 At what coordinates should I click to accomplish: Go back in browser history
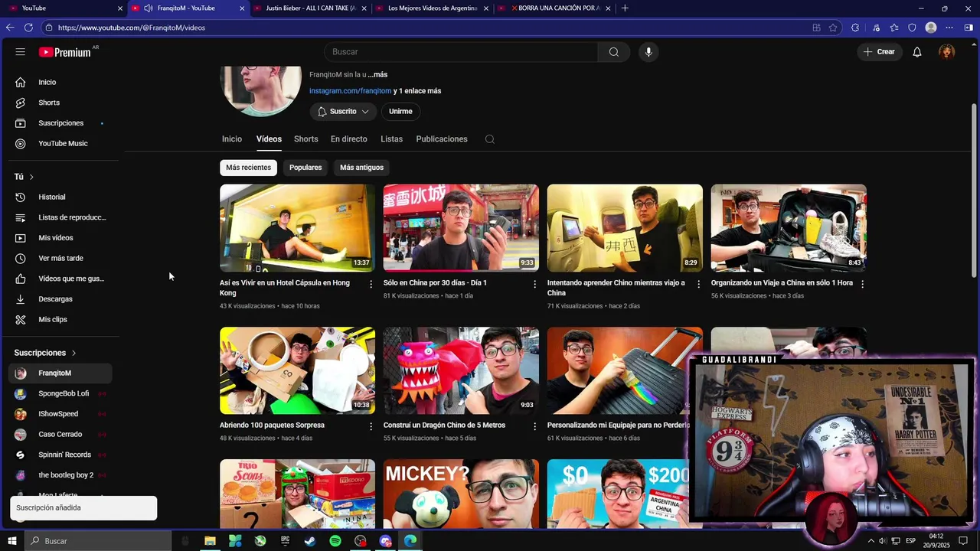(10, 28)
